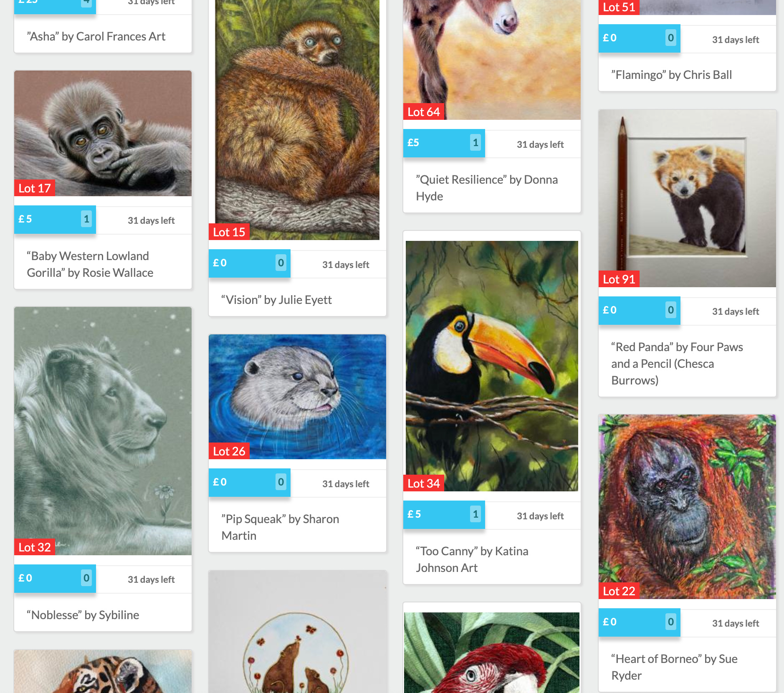
Task: Click bid count badge on Lot 64
Action: point(475,143)
